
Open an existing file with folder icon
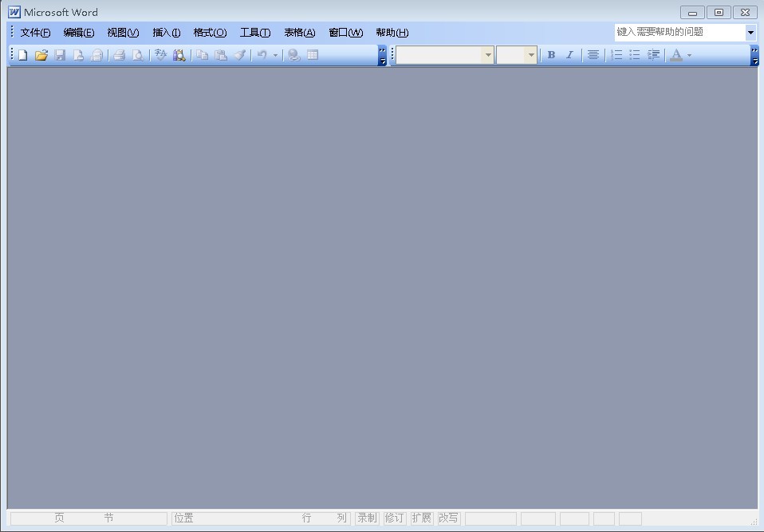41,55
